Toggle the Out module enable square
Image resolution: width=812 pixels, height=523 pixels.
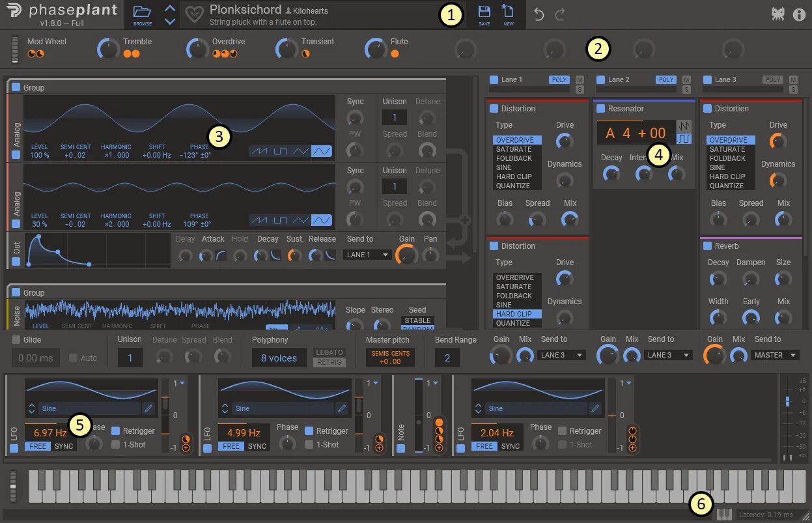(x=16, y=262)
